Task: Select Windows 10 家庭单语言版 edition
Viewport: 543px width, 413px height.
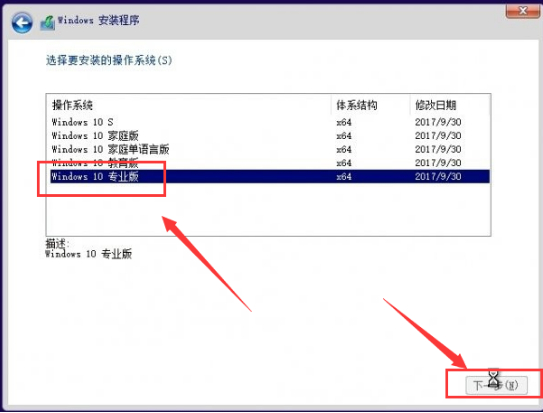Action: tap(270, 149)
